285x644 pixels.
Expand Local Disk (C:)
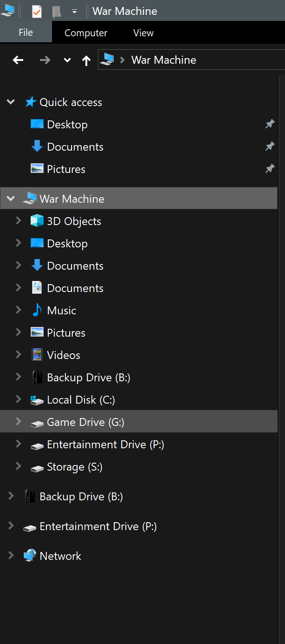coord(19,399)
